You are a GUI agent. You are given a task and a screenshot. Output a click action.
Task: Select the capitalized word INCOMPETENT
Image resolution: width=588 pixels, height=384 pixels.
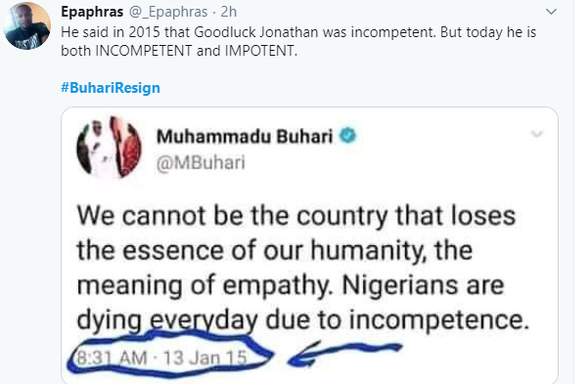tap(144, 51)
